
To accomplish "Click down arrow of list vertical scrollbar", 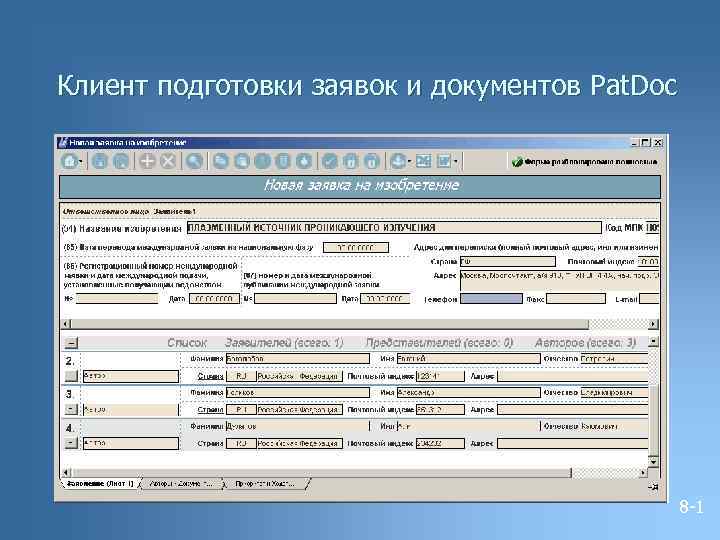I will point(653,461).
